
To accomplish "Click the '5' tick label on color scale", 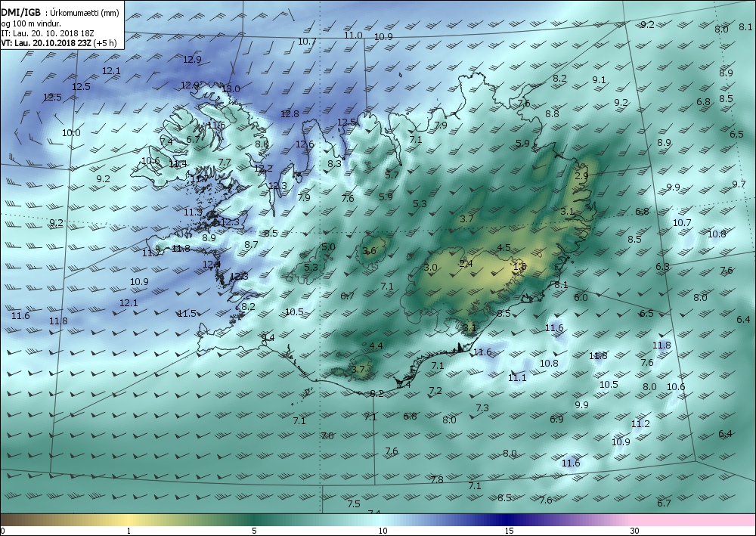I will tap(254, 531).
